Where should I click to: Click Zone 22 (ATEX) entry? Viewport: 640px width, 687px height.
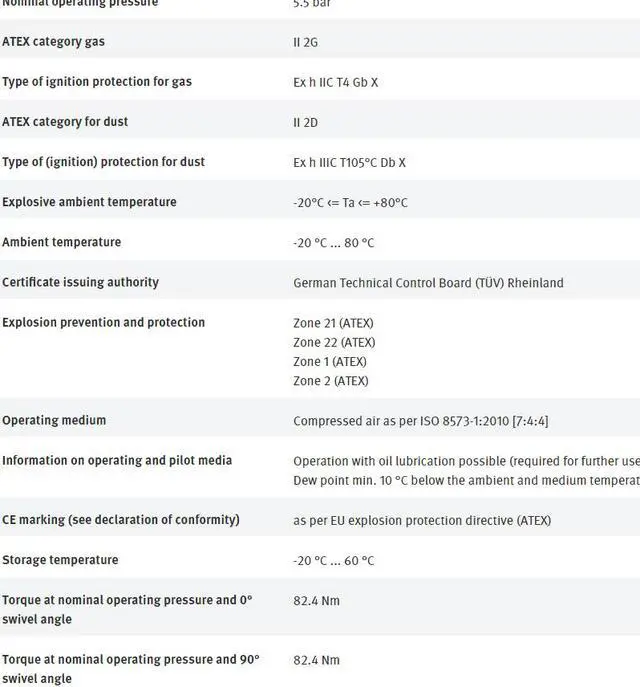[334, 343]
